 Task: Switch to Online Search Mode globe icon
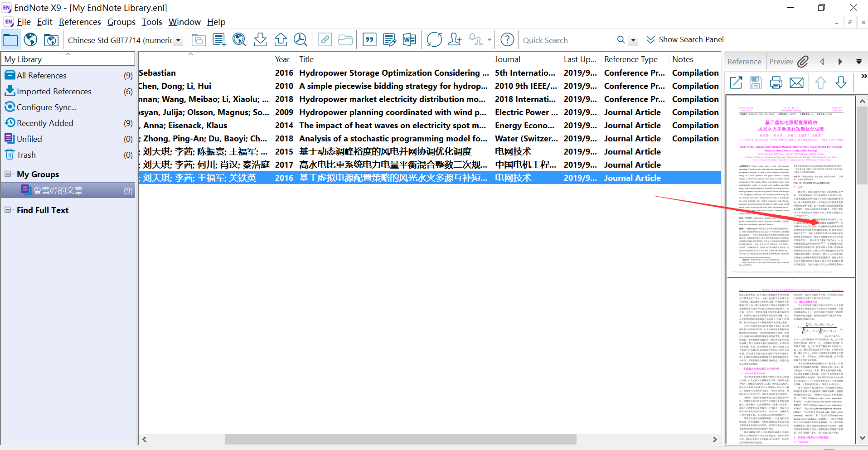pyautogui.click(x=30, y=40)
